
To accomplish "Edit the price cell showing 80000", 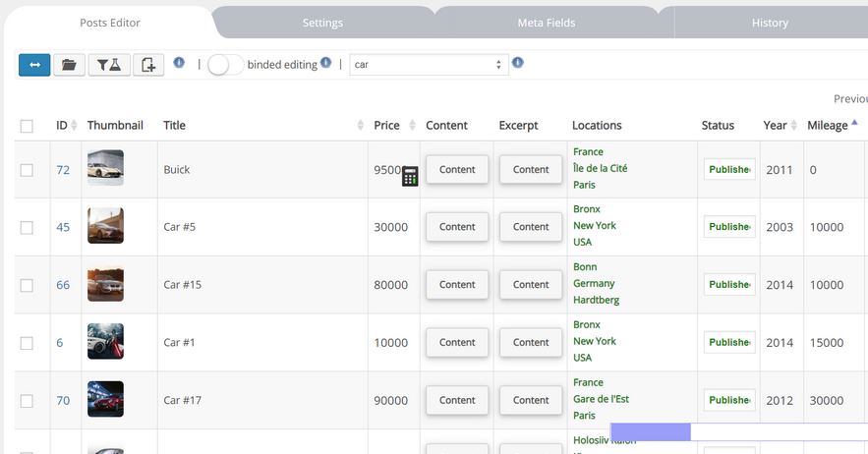I will (x=393, y=285).
